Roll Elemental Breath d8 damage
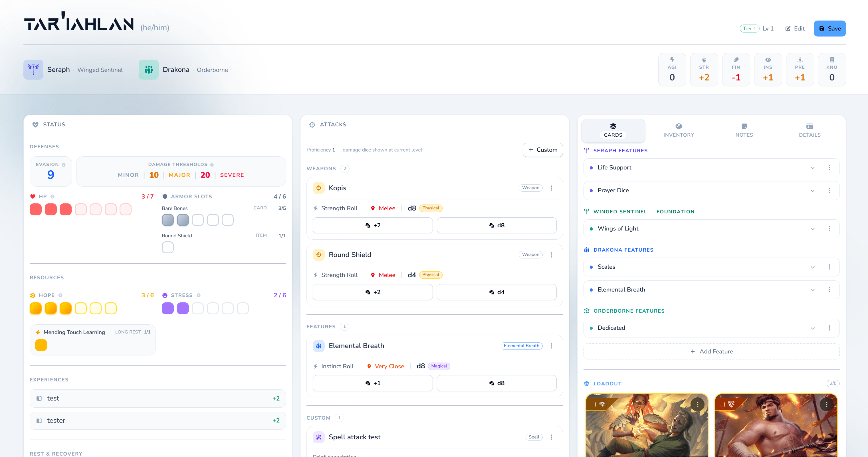Viewport: 868px width, 457px height. pyautogui.click(x=496, y=383)
